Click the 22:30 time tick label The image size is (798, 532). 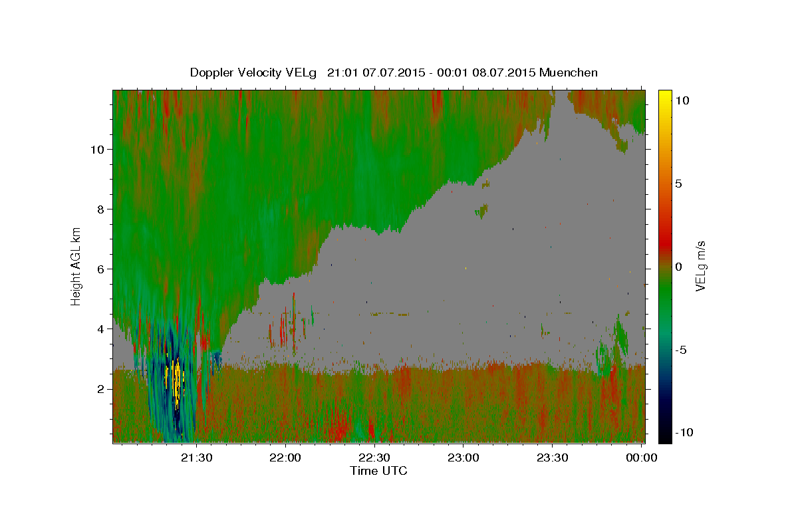(x=375, y=458)
